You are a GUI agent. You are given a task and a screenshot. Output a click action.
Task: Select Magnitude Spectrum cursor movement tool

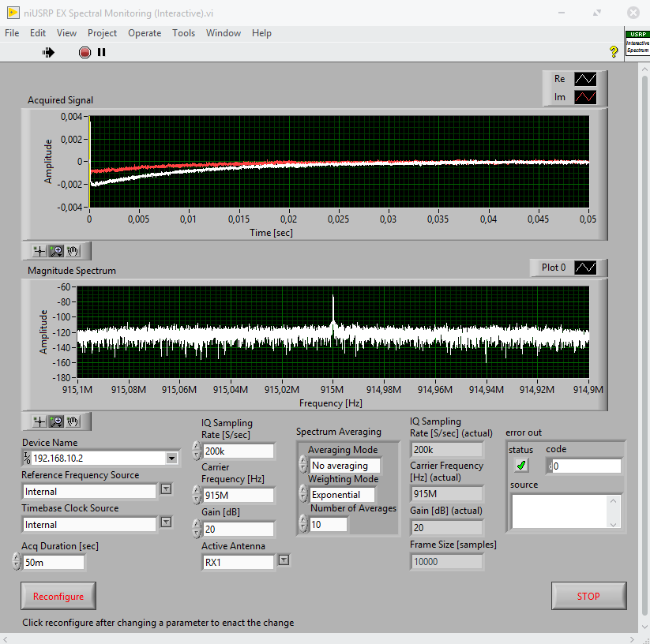tap(39, 421)
